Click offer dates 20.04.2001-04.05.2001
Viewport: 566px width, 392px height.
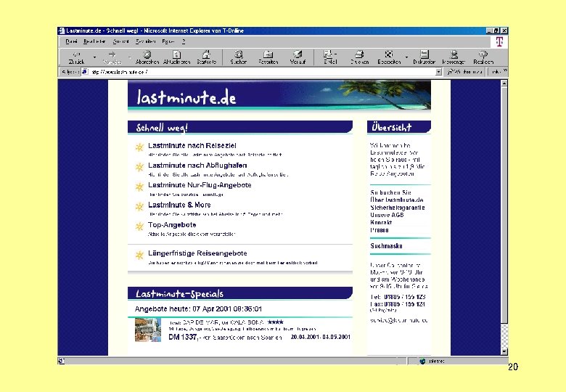(321, 337)
